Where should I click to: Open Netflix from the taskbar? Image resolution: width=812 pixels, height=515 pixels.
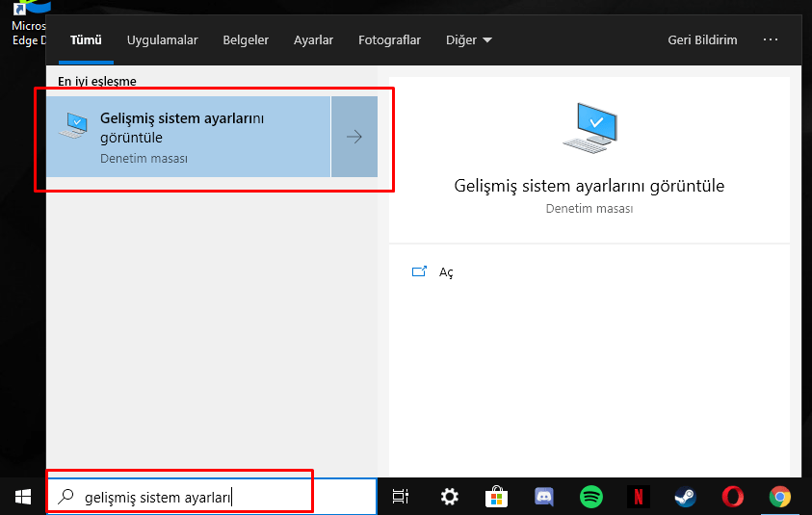pos(638,497)
